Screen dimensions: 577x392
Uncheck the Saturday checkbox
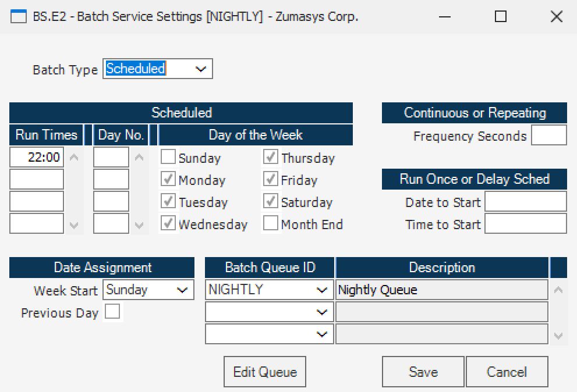271,202
